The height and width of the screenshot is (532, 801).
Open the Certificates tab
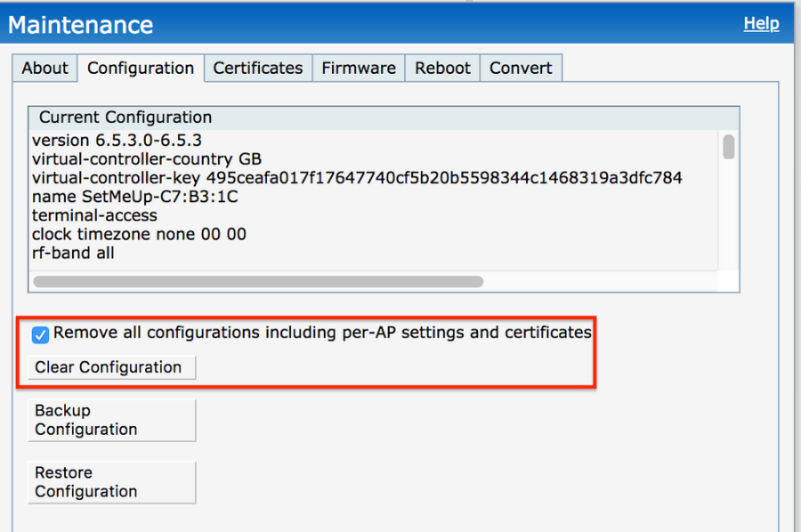258,69
